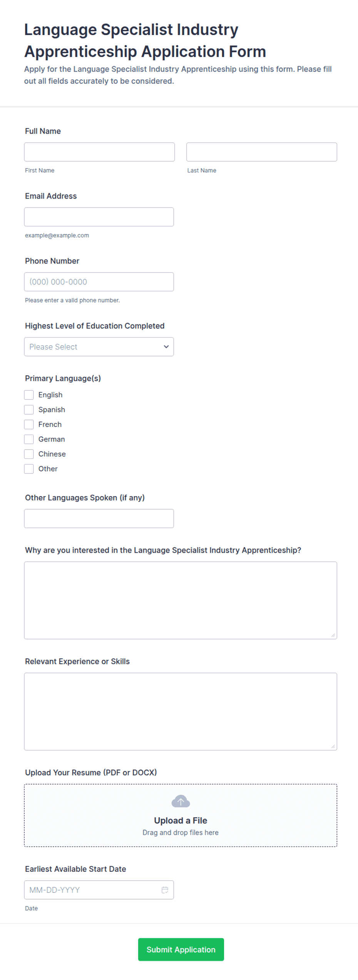Check the Other language checkbox

tap(29, 469)
